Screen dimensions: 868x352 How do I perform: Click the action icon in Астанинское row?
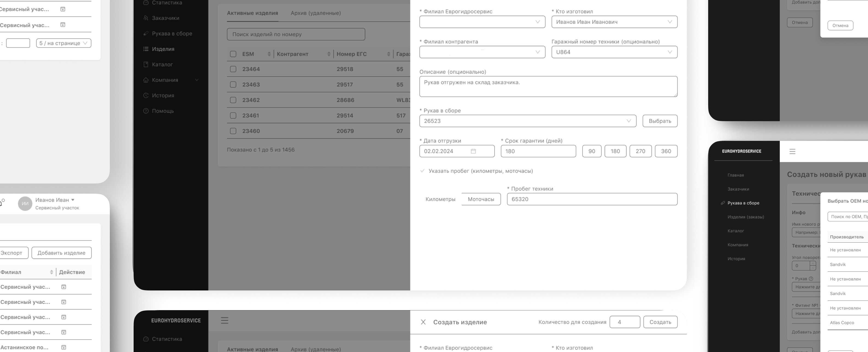64,347
